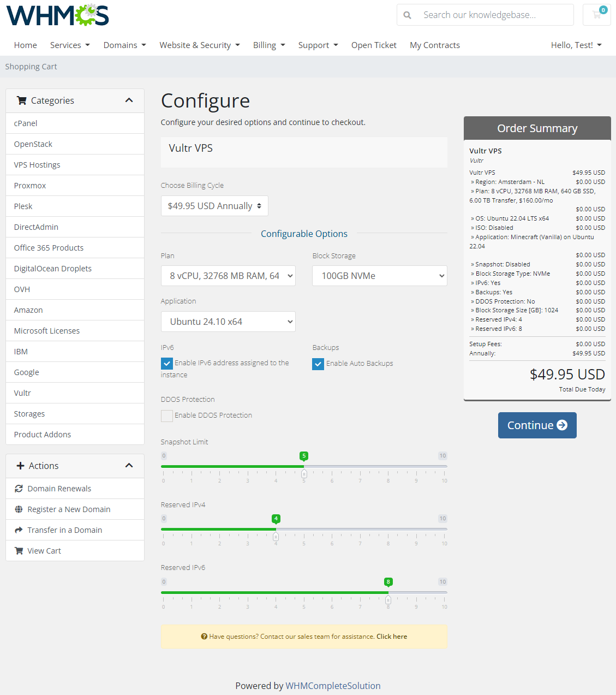Open the shopping cart icon showing 0 items
The image size is (616, 695).
point(596,15)
